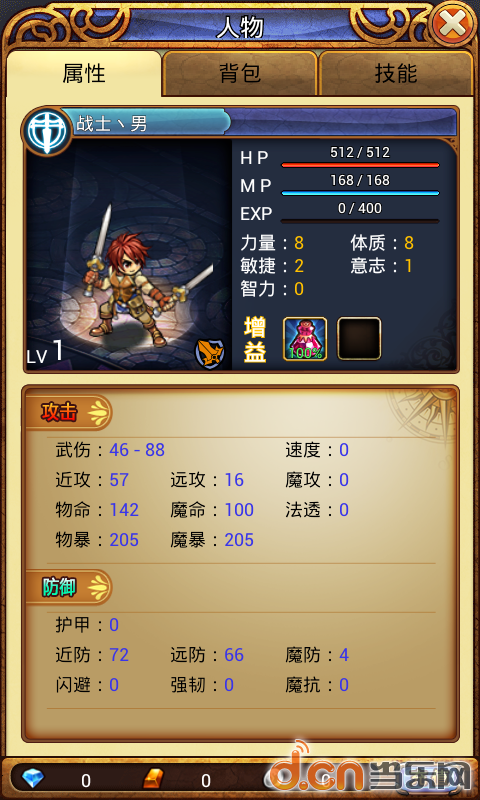
Task: Tap the 攻击 attack section header
Action: click(68, 412)
